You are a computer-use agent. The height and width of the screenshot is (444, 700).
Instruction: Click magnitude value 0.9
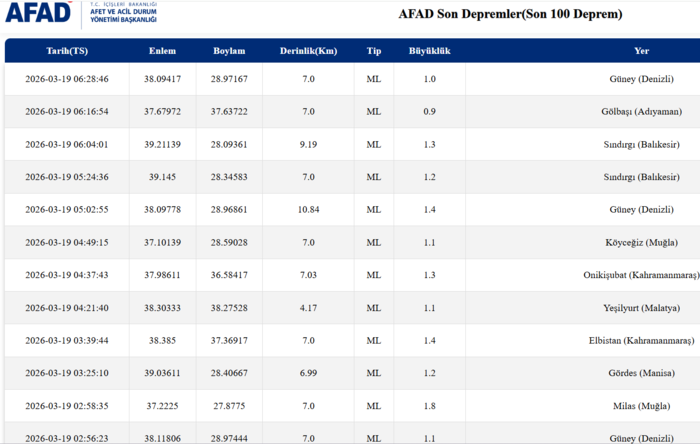point(429,112)
